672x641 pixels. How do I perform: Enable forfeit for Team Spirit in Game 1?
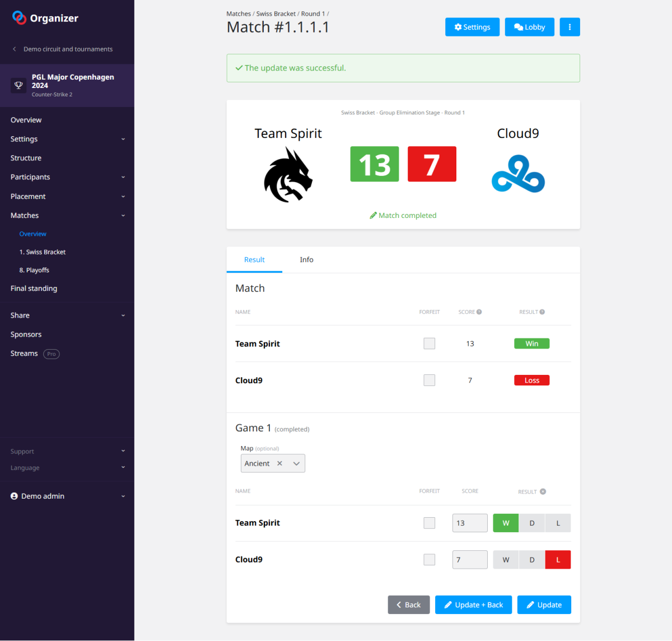(429, 522)
